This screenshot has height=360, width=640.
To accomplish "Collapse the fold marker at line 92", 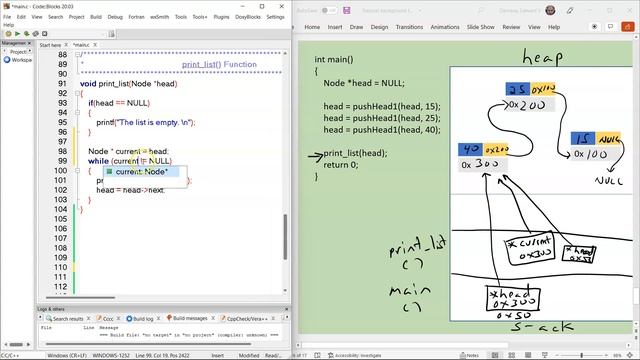I will [77, 93].
